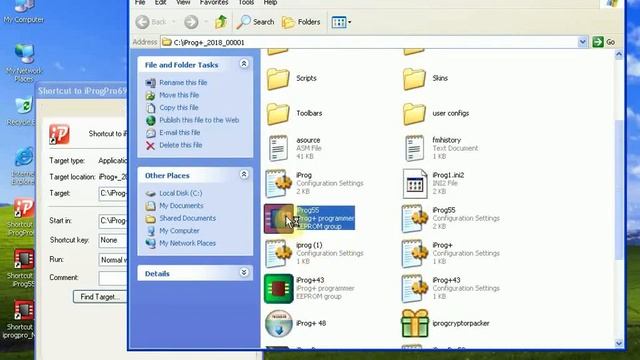Click the Target field in shortcut properties

(113, 193)
